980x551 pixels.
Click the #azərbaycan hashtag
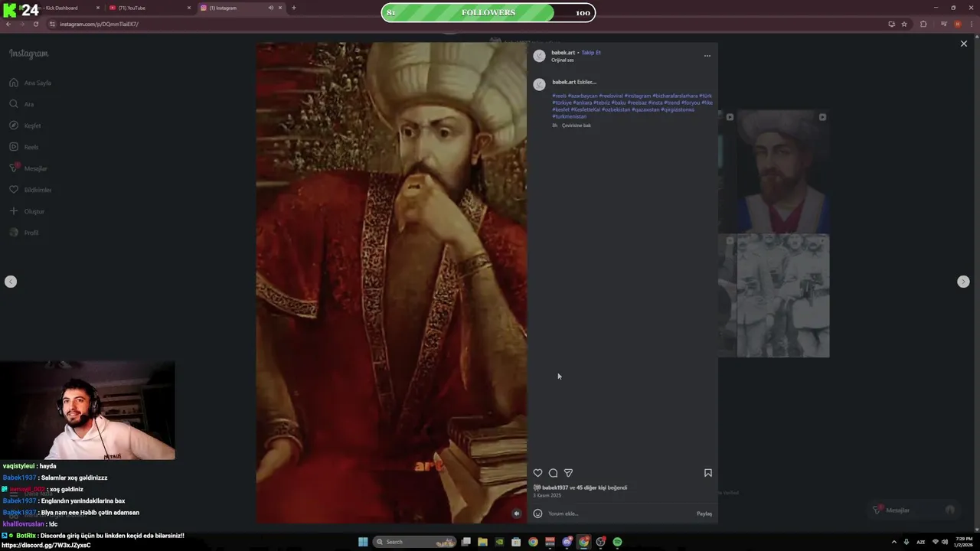pyautogui.click(x=583, y=96)
